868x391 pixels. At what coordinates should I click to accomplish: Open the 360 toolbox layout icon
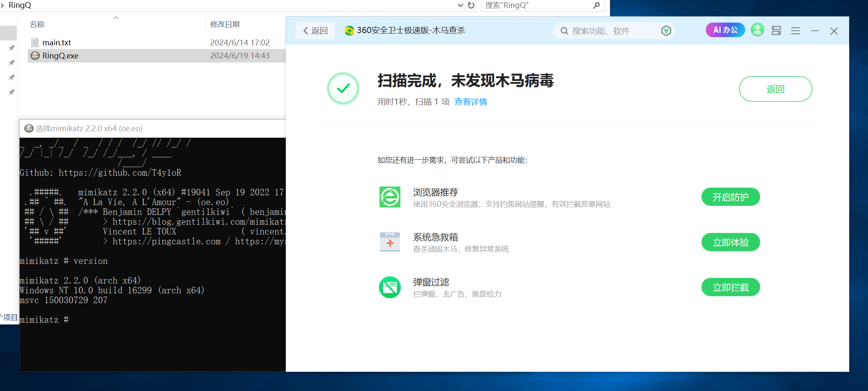776,31
